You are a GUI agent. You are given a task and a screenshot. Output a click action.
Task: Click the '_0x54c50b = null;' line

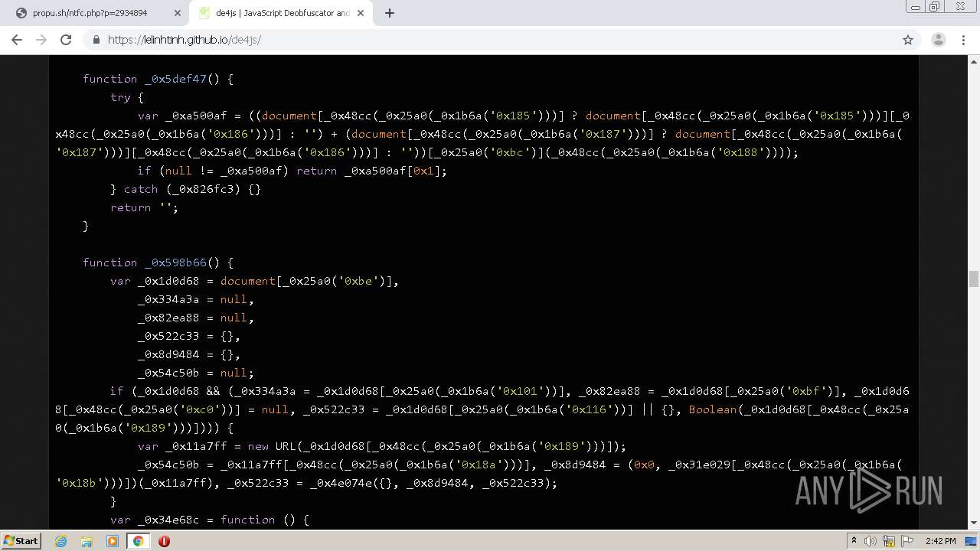click(x=196, y=373)
